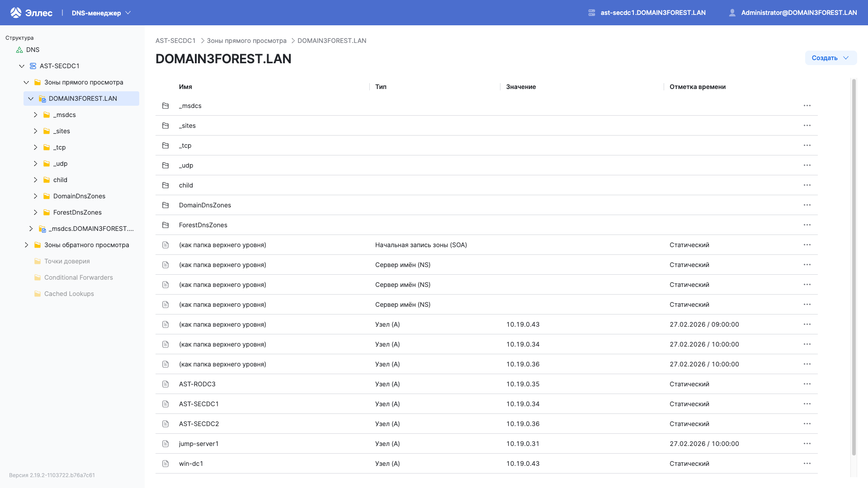Screen dimensions: 868x488
Task: Click the vertical scrollbar on the right
Action: (854, 226)
